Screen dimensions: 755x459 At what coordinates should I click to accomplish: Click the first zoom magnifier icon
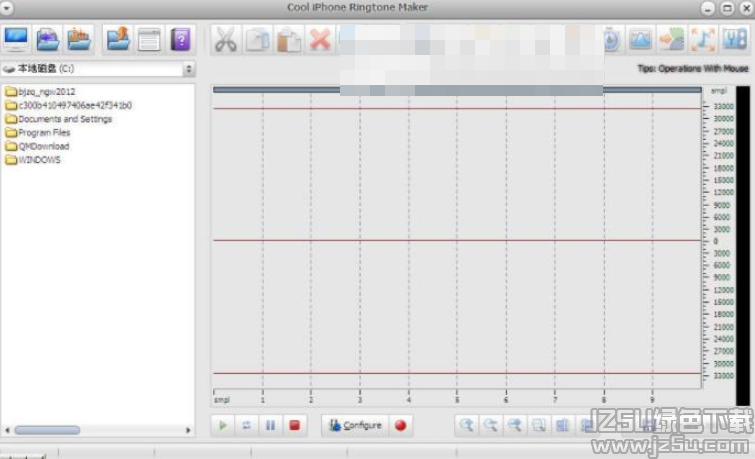pyautogui.click(x=466, y=425)
